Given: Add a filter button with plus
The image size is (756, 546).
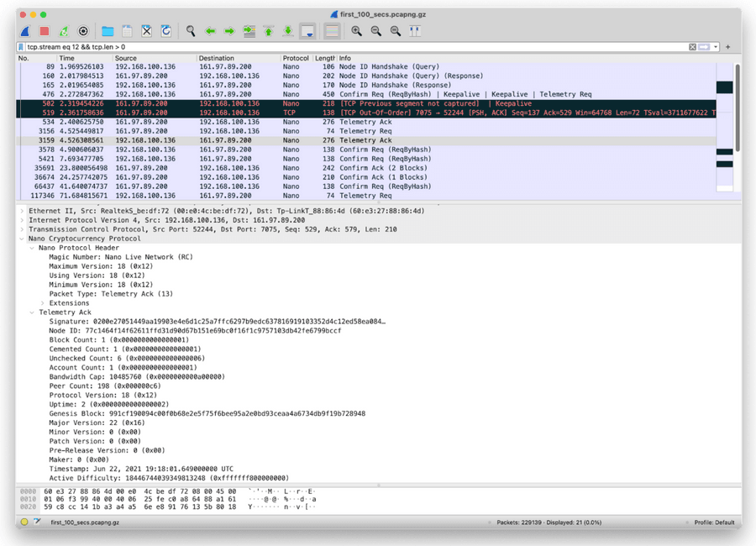Looking at the screenshot, I should [728, 47].
